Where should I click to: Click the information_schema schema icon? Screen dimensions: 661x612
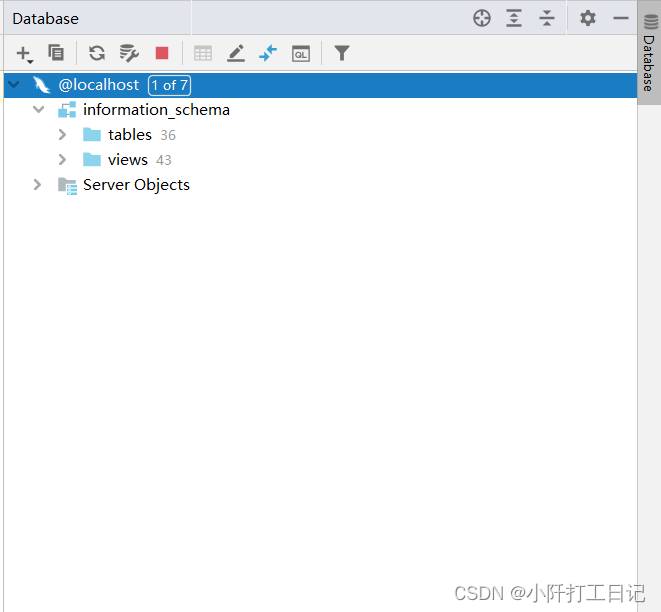[x=67, y=110]
